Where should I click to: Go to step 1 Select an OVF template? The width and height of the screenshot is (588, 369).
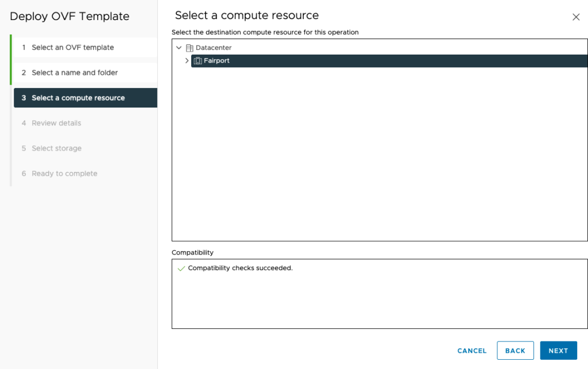72,48
